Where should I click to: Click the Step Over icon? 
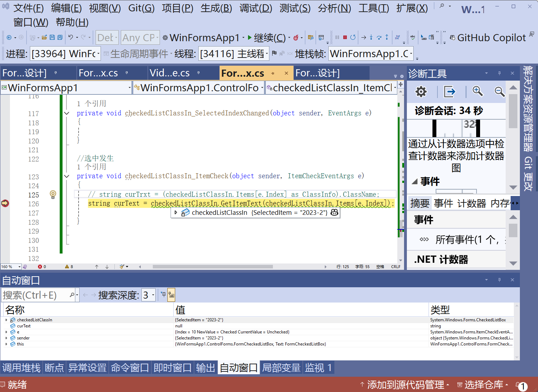point(379,37)
